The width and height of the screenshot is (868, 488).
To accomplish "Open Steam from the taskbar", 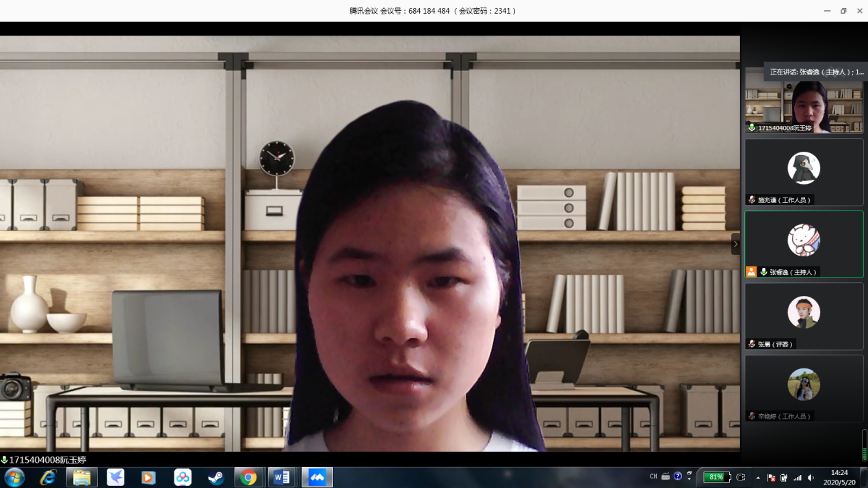I will 216,477.
